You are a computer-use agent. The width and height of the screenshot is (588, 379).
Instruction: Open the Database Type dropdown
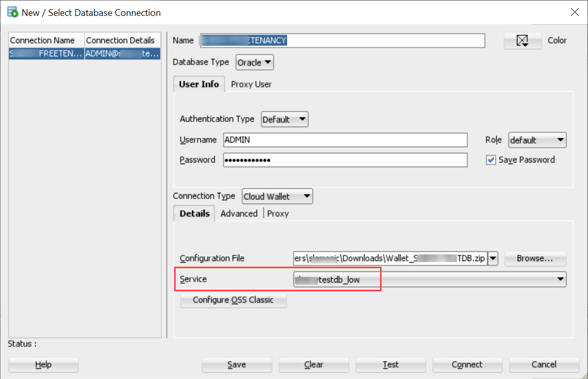(255, 63)
